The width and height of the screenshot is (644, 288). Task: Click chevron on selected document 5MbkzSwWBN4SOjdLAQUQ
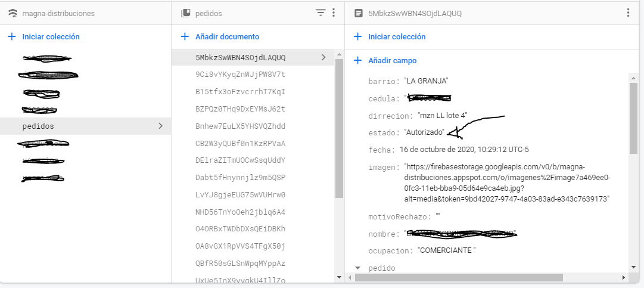tap(323, 58)
